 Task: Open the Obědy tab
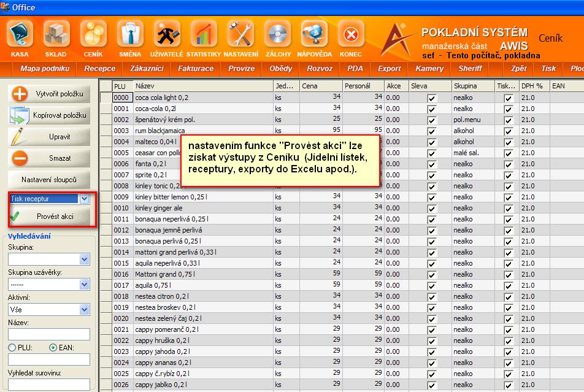[281, 69]
